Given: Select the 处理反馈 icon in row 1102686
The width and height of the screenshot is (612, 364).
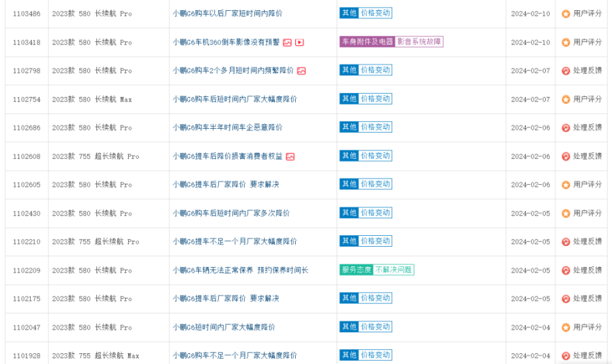Looking at the screenshot, I should [565, 127].
